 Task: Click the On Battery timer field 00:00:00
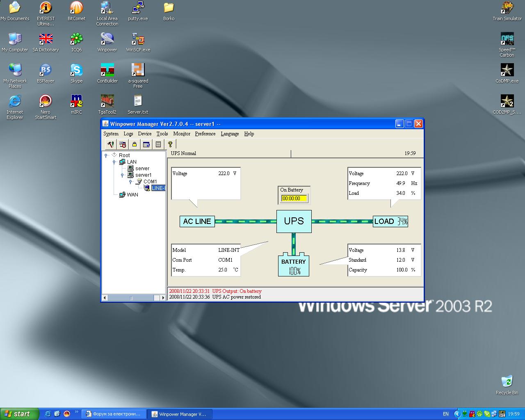click(294, 199)
